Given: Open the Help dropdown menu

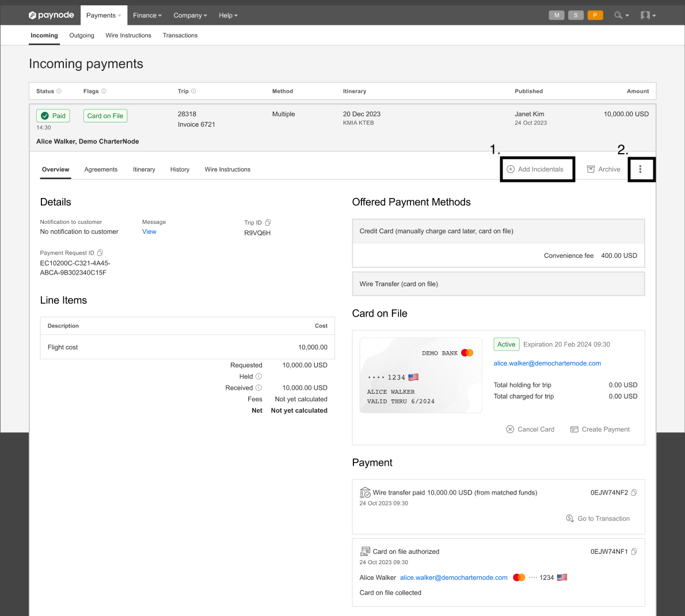Looking at the screenshot, I should [228, 16].
